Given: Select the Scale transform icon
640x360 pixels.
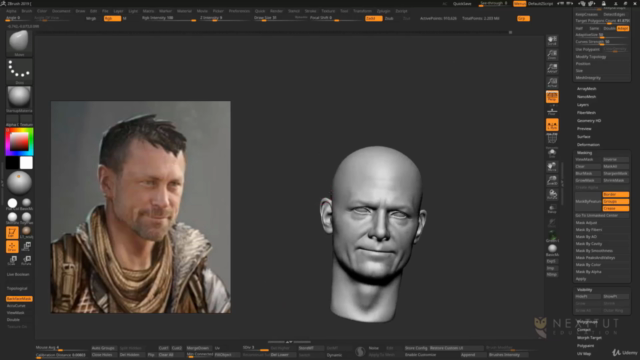Looking at the screenshot, I should [x=12, y=260].
